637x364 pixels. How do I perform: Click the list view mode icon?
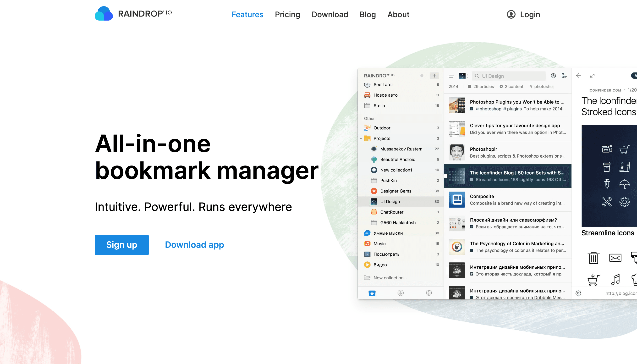pyautogui.click(x=564, y=76)
